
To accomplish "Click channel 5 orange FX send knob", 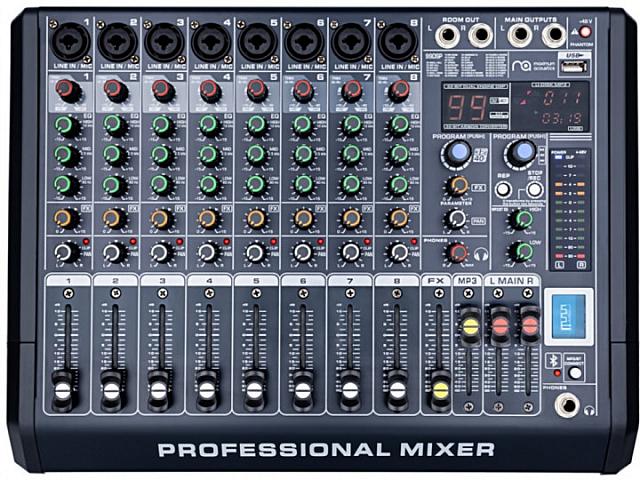I will pyautogui.click(x=256, y=219).
